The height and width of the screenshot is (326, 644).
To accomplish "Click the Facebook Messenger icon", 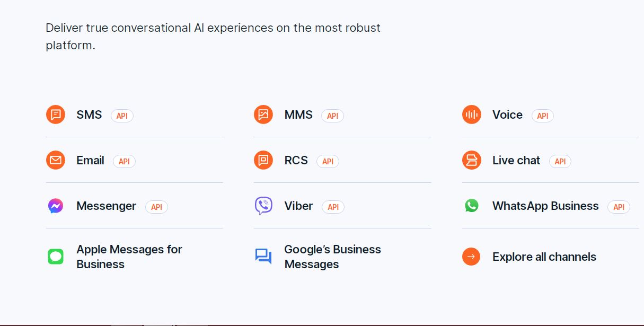I will [55, 206].
